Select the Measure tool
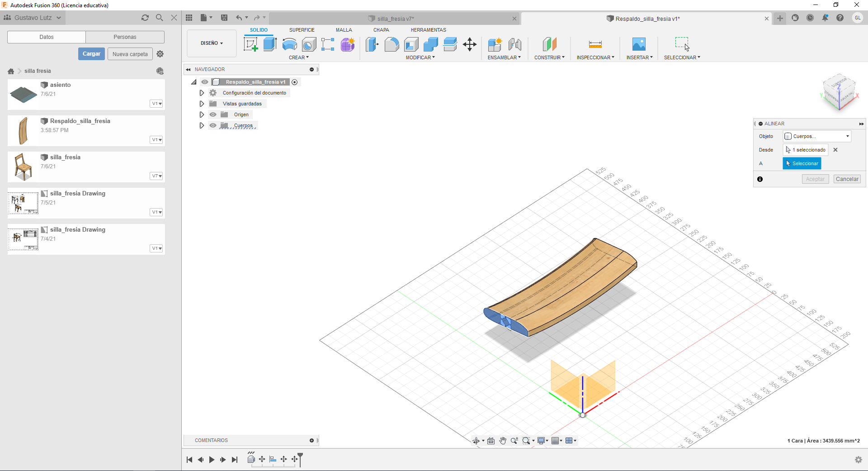Image resolution: width=868 pixels, height=471 pixels. 595,44
